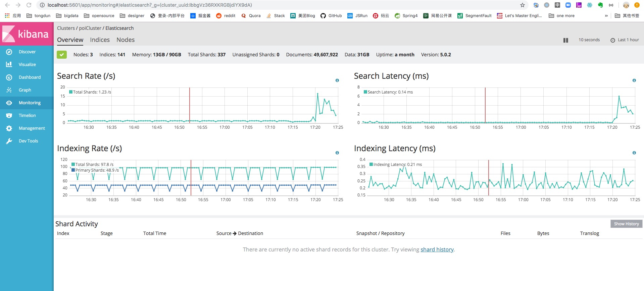Switch to the Nodes tab
This screenshot has width=644, height=291.
[126, 40]
